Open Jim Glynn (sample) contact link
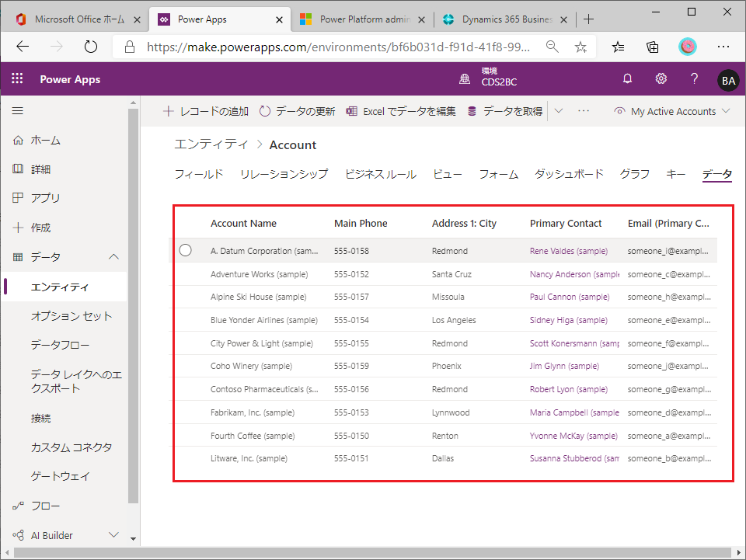746x560 pixels. 564,366
